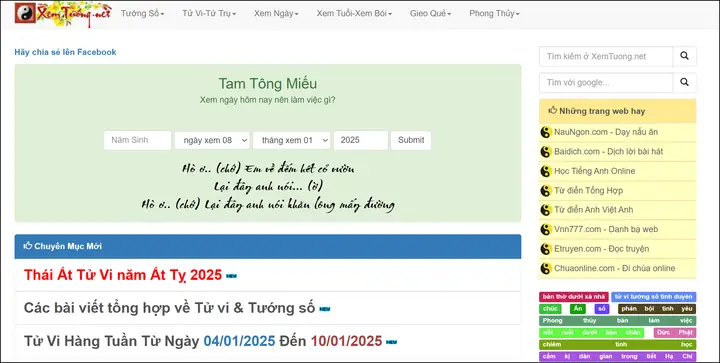Open the Tử Vi-Tứ Trụ menu
720x363 pixels.
[209, 13]
